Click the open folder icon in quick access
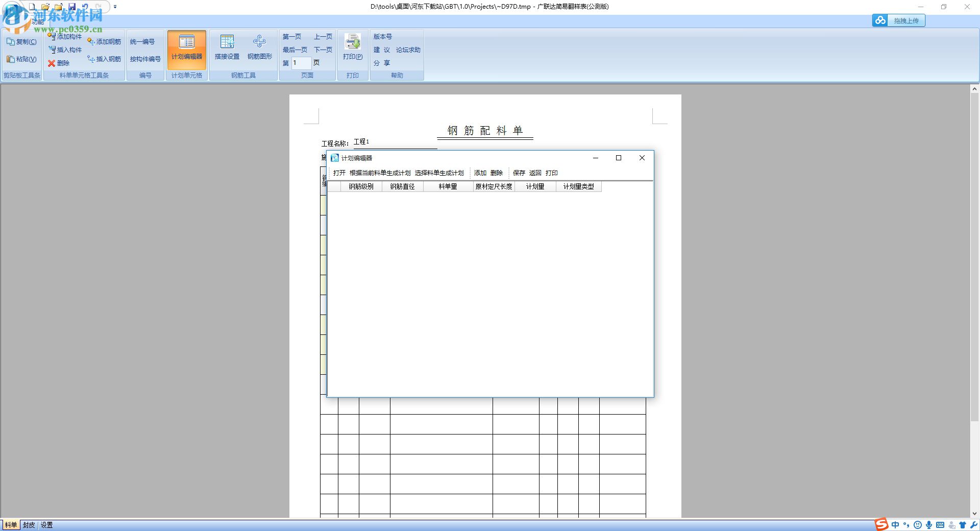Viewport: 980px width, 531px height. [x=45, y=7]
